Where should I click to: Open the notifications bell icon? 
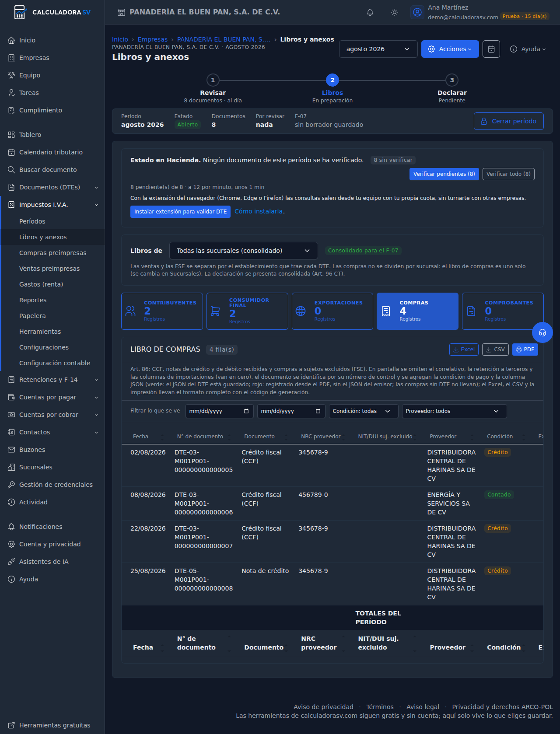click(370, 12)
